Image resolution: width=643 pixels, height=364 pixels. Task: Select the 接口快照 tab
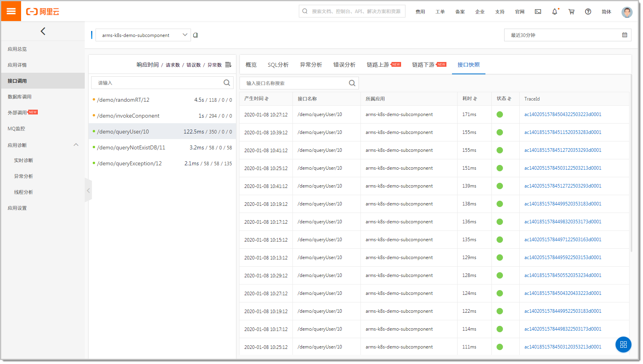[469, 65]
